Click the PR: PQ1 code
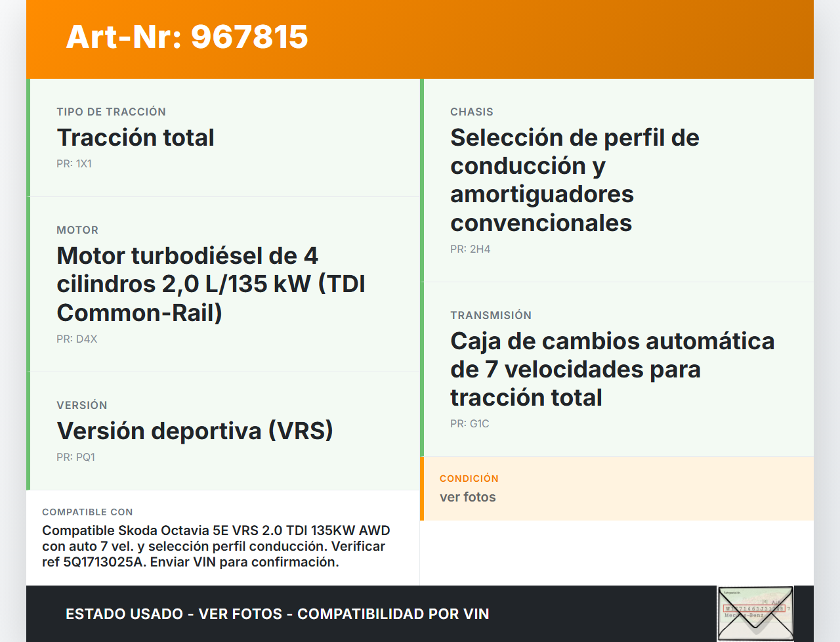 point(75,458)
